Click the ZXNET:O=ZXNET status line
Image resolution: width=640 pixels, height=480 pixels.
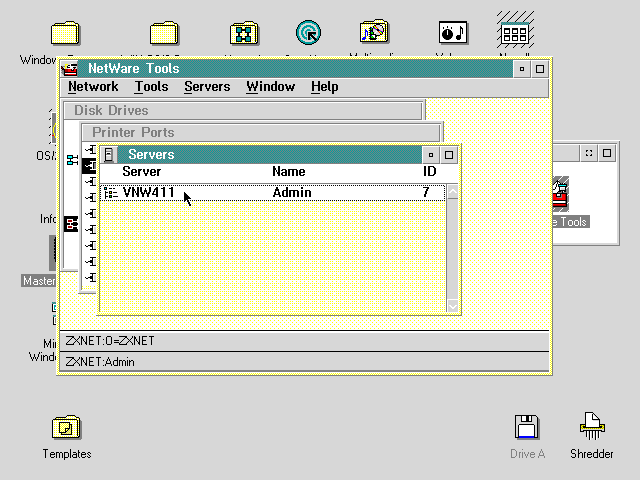click(304, 341)
